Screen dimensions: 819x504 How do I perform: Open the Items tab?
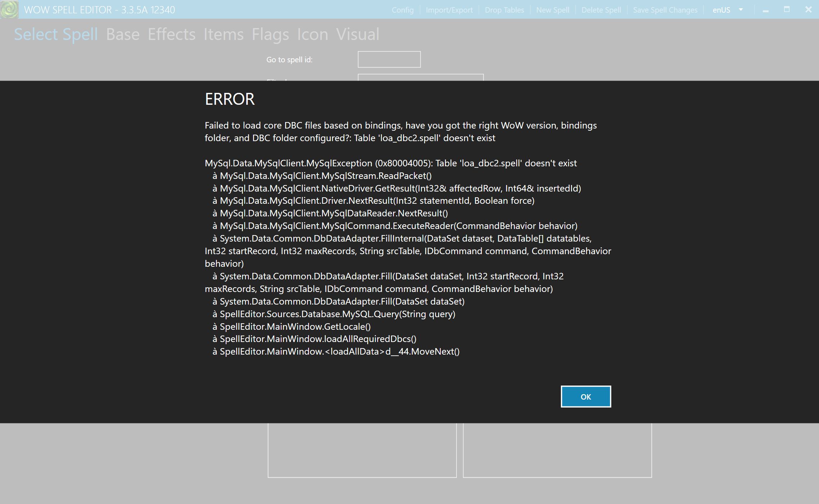[224, 34]
